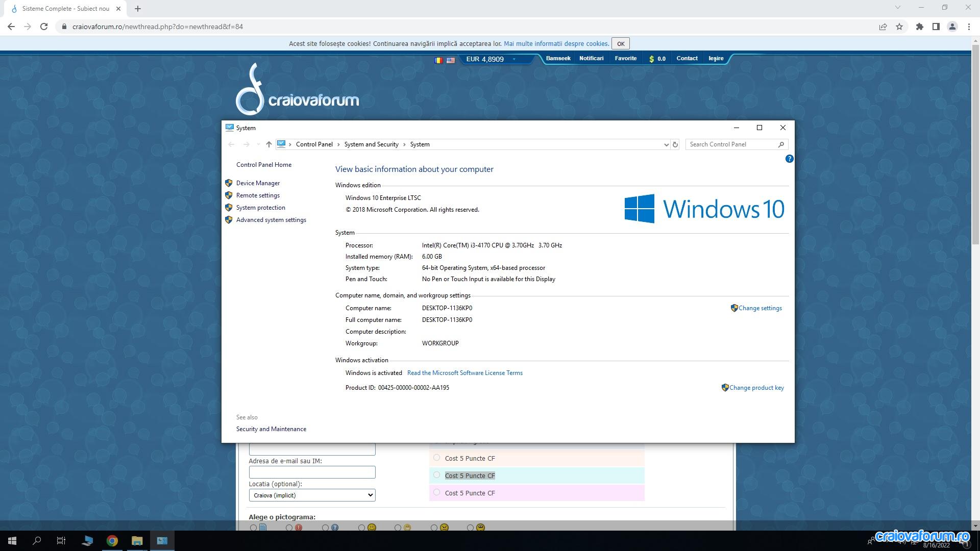
Task: Share this page icon in Chrome
Action: point(883,27)
